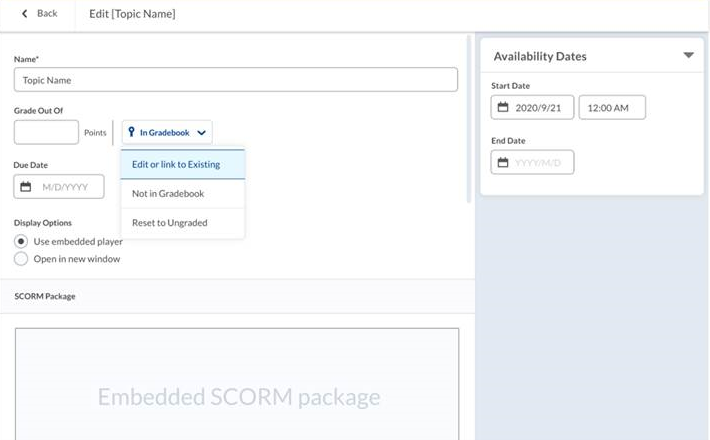Click the gradebook pin icon beside In Gradebook

131,132
